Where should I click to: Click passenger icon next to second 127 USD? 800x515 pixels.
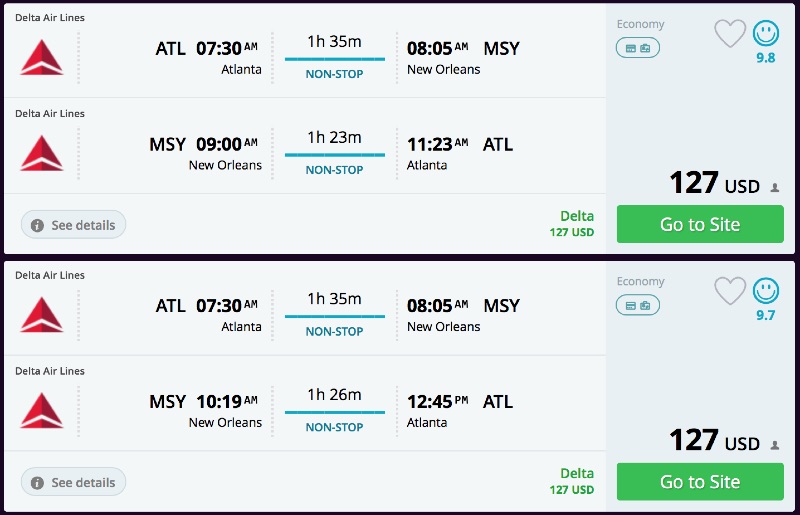tap(774, 444)
